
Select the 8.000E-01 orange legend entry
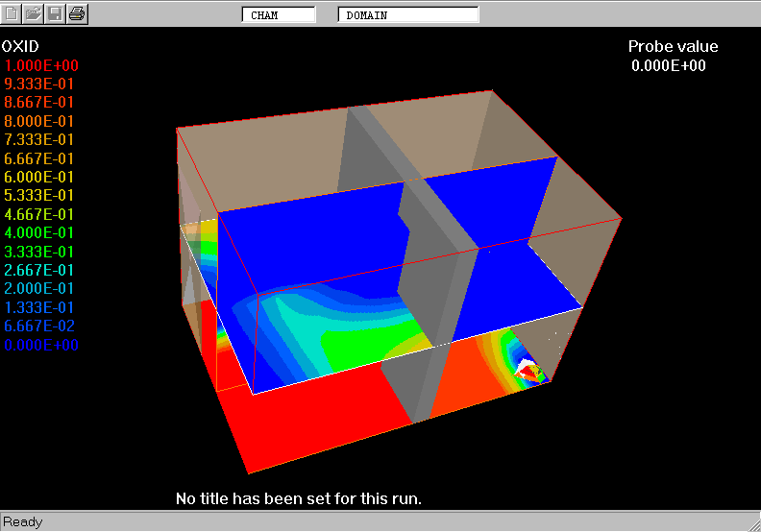tap(39, 121)
